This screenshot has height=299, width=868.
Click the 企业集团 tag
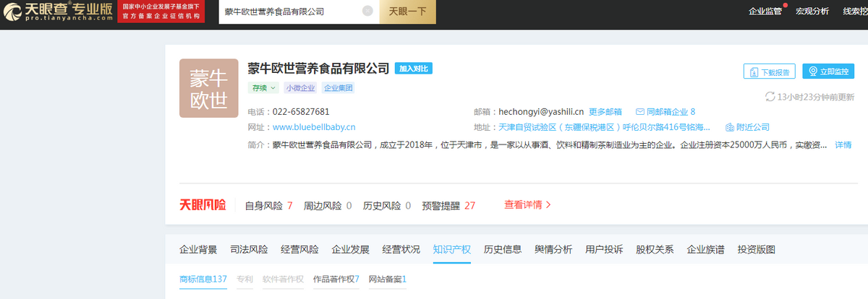(338, 88)
